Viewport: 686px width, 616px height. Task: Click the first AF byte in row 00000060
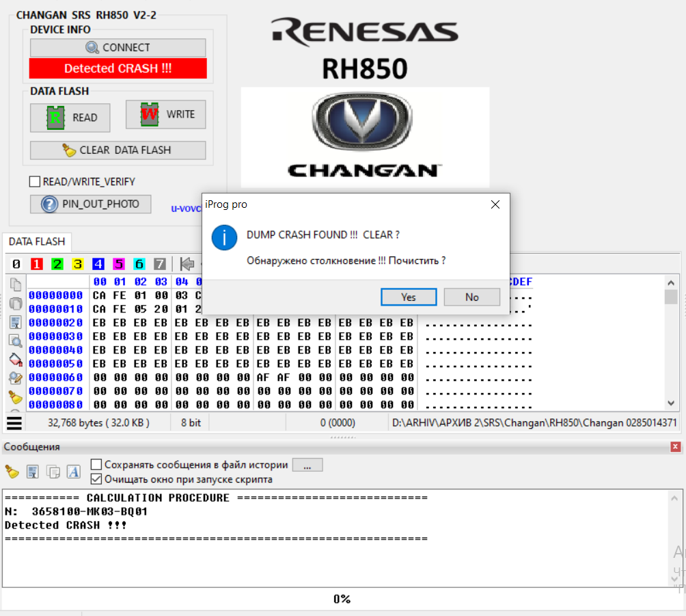click(263, 377)
